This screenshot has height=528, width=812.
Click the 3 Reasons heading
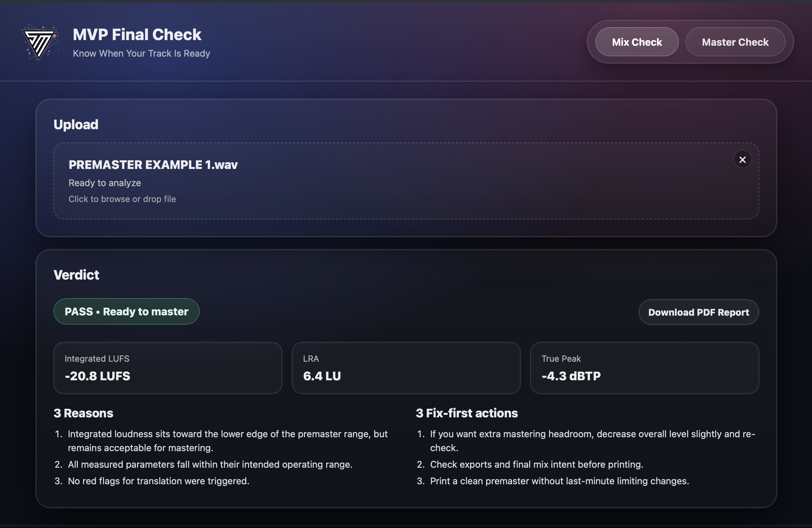(83, 413)
